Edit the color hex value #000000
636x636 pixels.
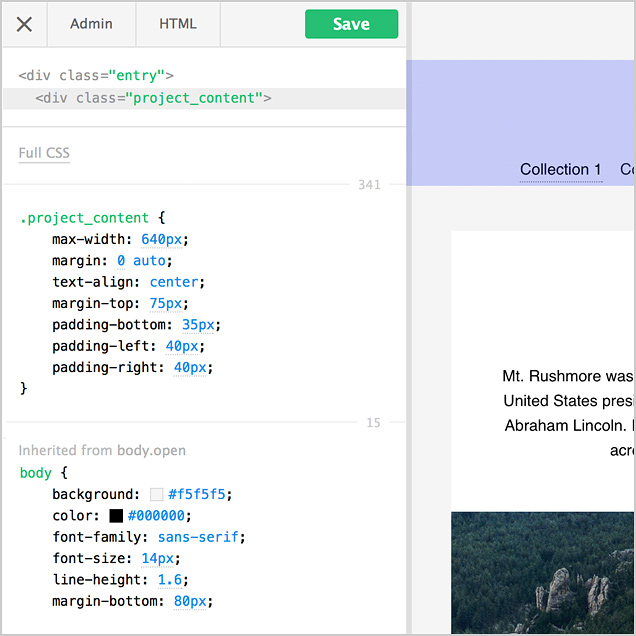(156, 516)
